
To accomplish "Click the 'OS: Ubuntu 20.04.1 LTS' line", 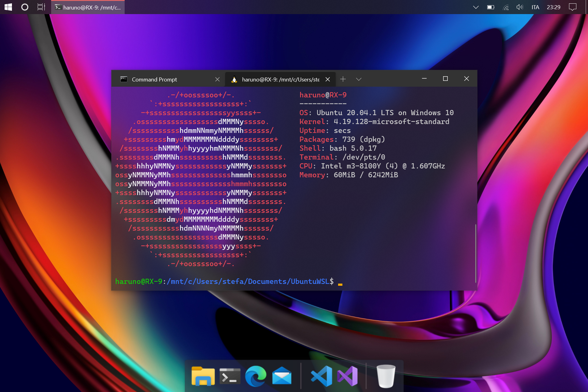I will (x=376, y=113).
